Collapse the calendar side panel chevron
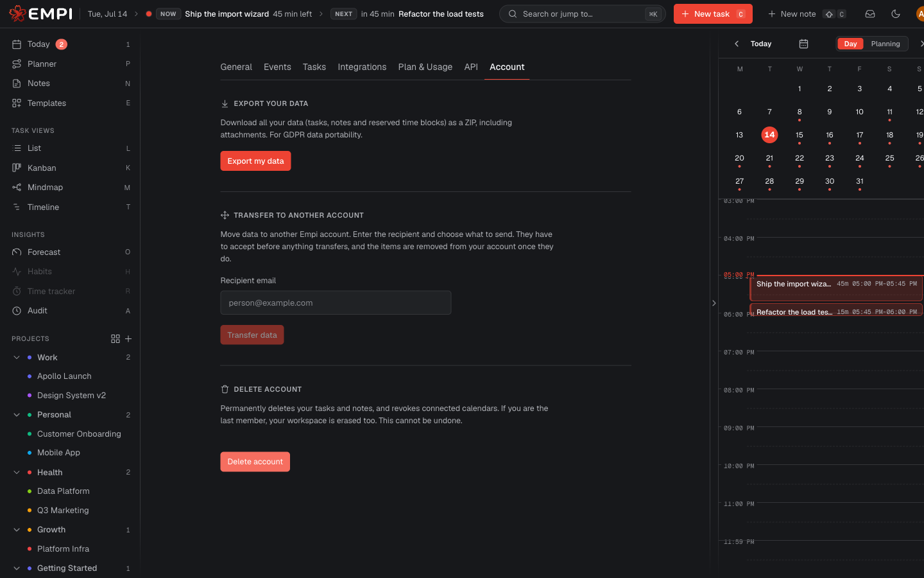The image size is (924, 578). [x=714, y=303]
